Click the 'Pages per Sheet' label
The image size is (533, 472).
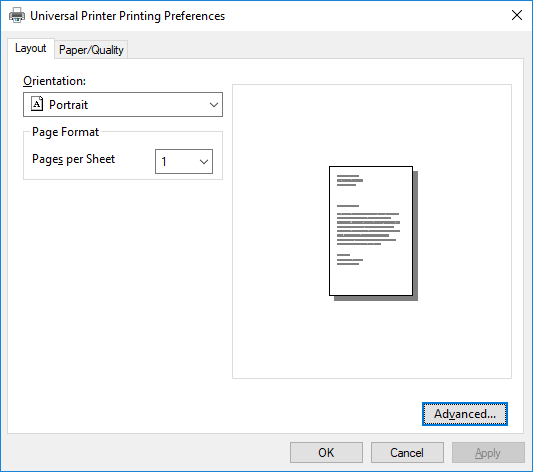pos(73,159)
